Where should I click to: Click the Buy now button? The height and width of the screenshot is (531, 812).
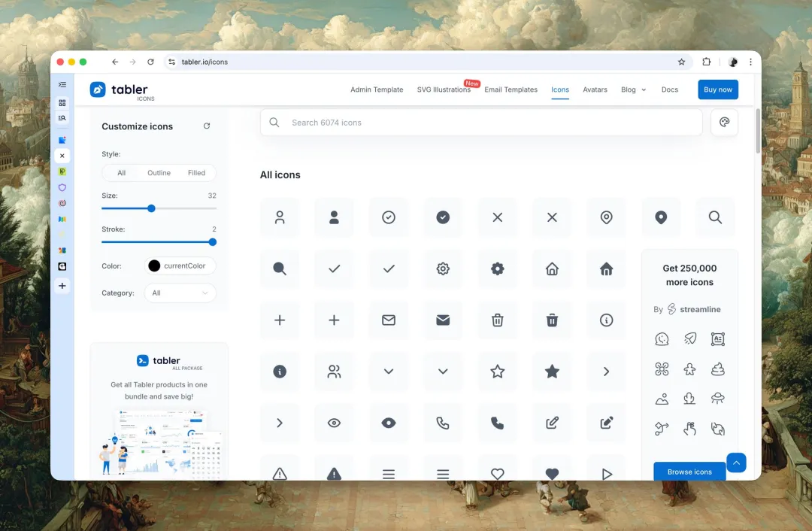[x=717, y=90]
